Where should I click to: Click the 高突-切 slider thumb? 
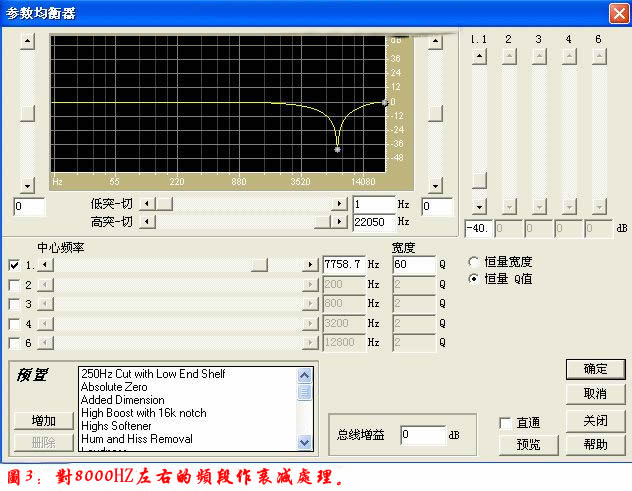click(x=322, y=221)
